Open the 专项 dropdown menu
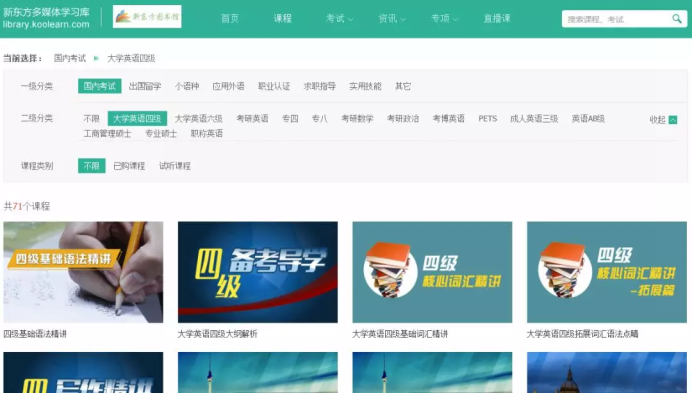The image size is (693, 394). coord(444,19)
